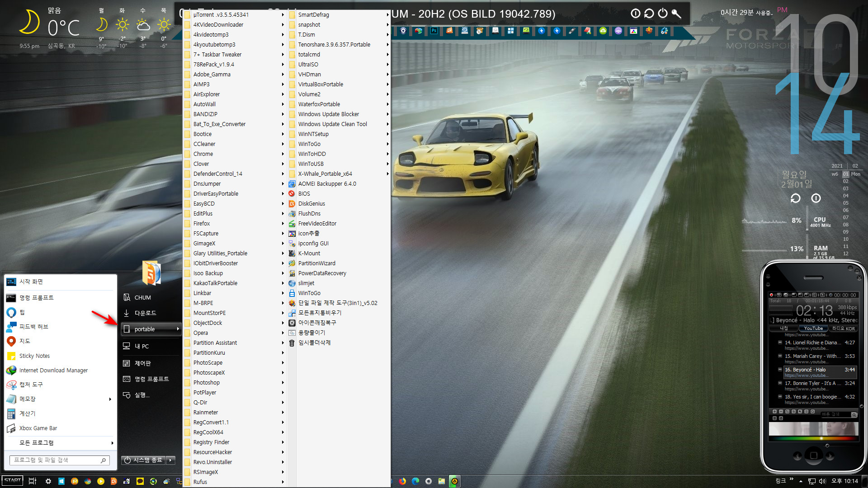868x488 pixels.
Task: Launch K-Mount from the menu
Action: (338, 253)
